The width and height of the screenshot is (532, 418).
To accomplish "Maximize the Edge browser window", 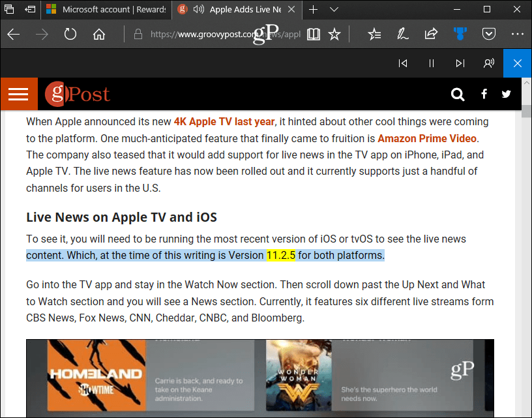I will click(487, 10).
